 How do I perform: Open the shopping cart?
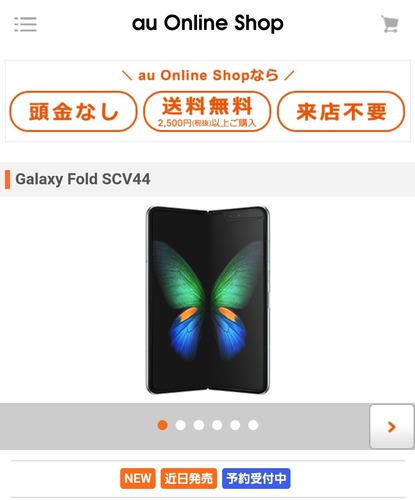click(x=390, y=24)
